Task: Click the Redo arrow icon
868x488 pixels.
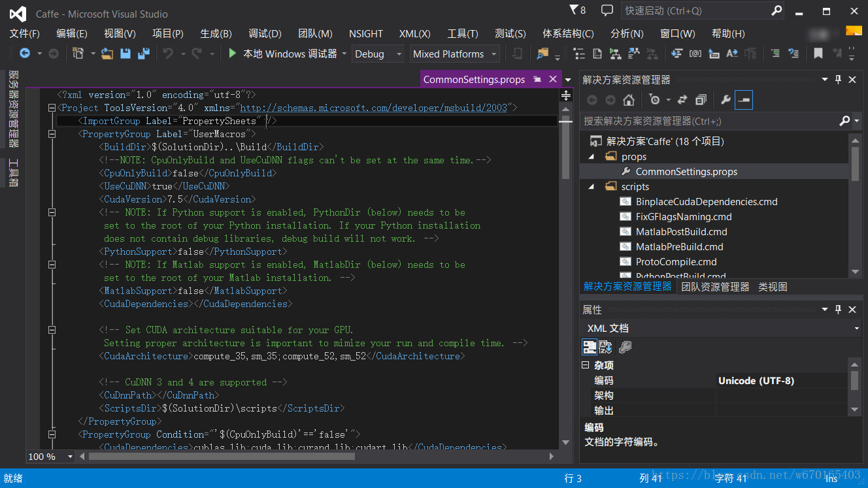Action: (197, 54)
